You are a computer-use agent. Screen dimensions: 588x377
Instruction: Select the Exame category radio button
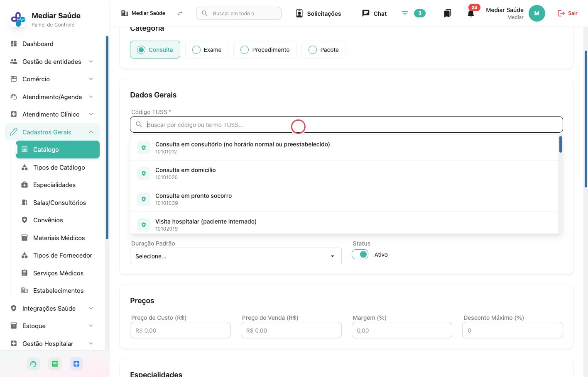(x=207, y=50)
